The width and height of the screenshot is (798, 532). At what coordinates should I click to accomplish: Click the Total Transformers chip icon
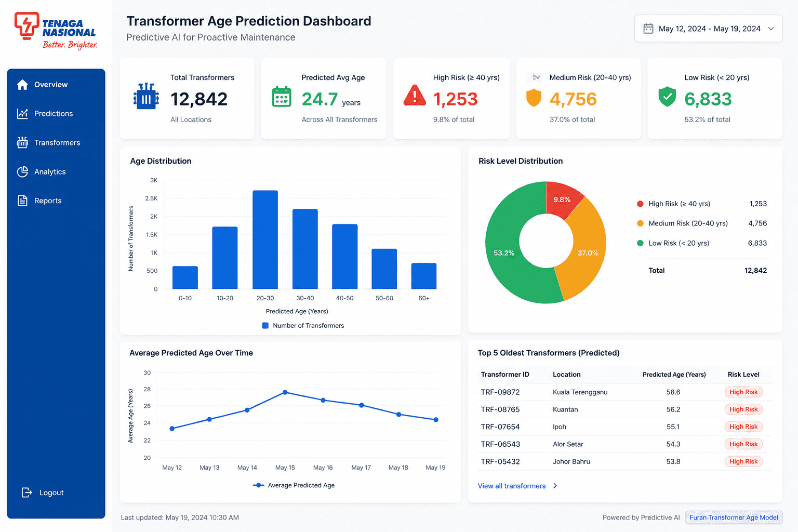(x=146, y=96)
